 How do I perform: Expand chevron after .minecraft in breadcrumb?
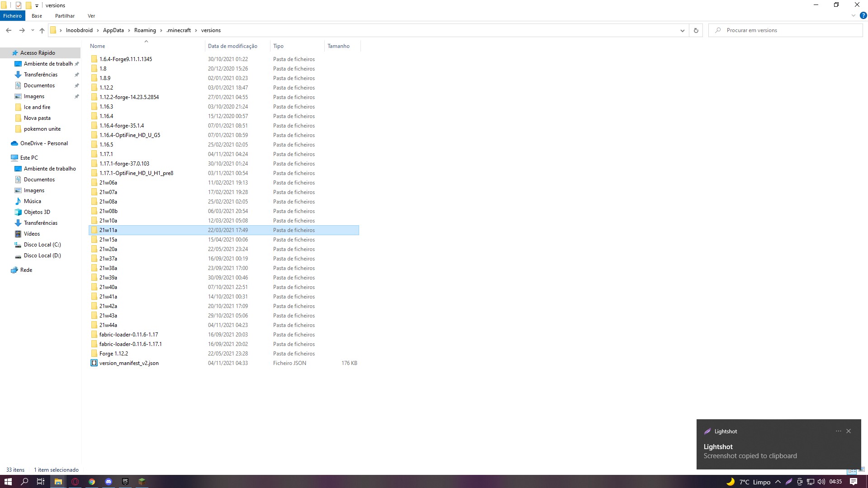[x=196, y=30]
